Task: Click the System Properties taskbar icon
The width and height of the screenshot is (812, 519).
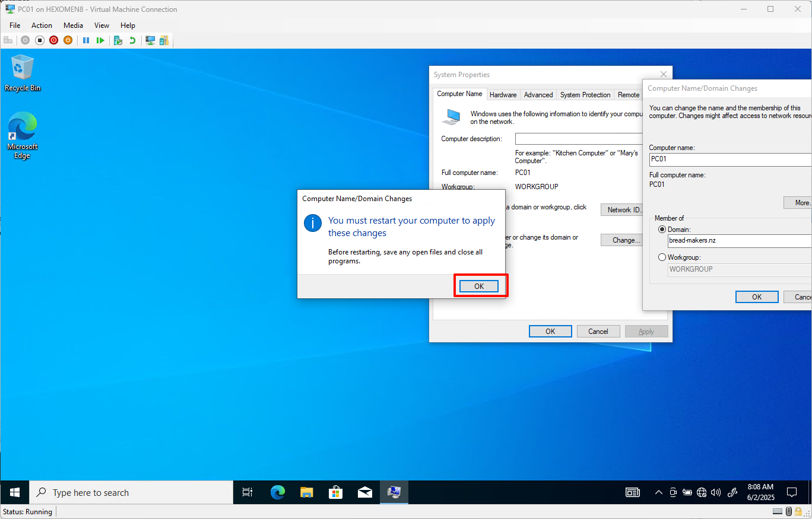Action: pyautogui.click(x=394, y=492)
